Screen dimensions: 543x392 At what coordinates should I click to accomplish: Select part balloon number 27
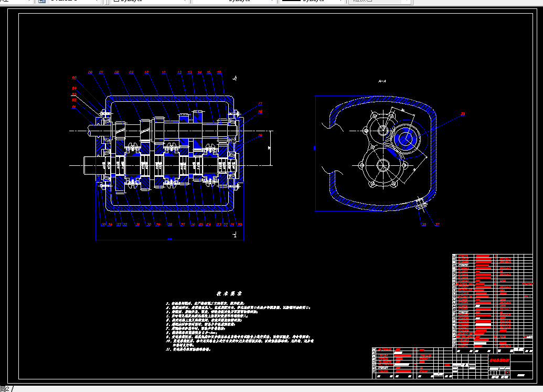(x=183, y=225)
